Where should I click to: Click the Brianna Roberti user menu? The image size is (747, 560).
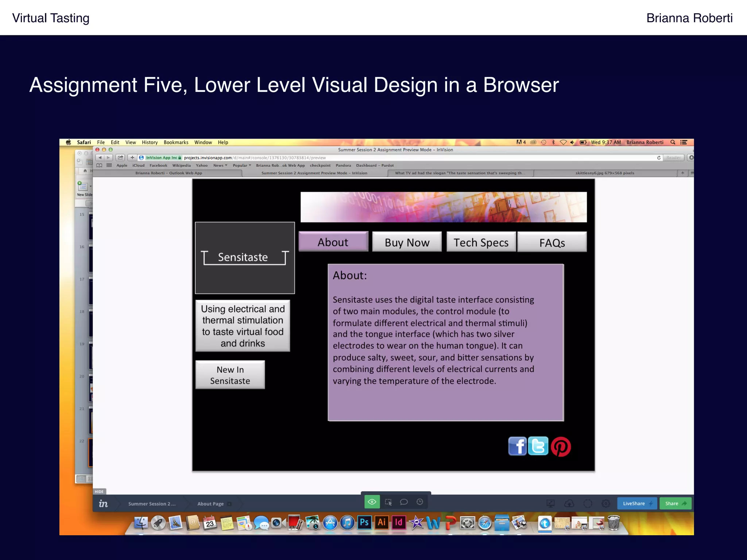(x=645, y=142)
